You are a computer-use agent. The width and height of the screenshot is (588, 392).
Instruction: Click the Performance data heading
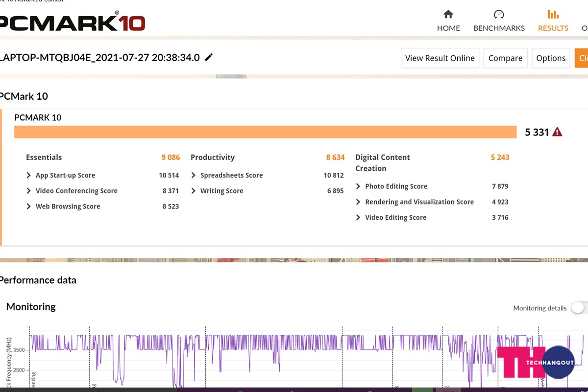pyautogui.click(x=38, y=280)
